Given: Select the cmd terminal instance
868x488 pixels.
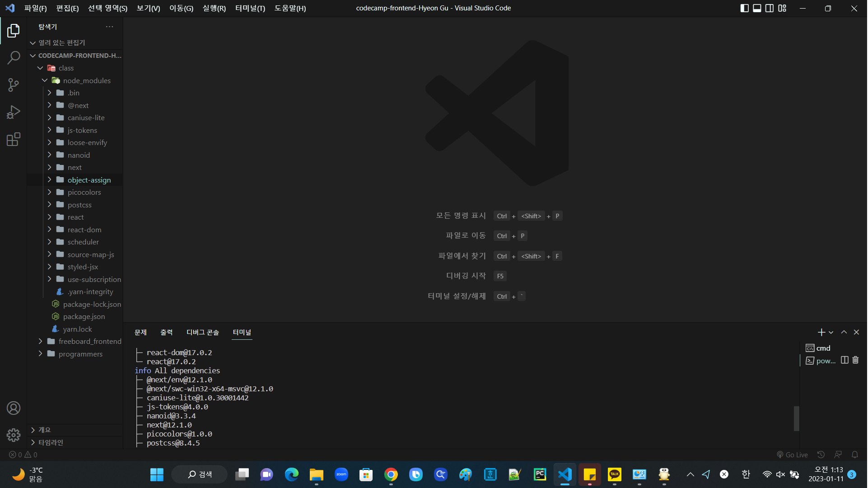Looking at the screenshot, I should tap(823, 348).
